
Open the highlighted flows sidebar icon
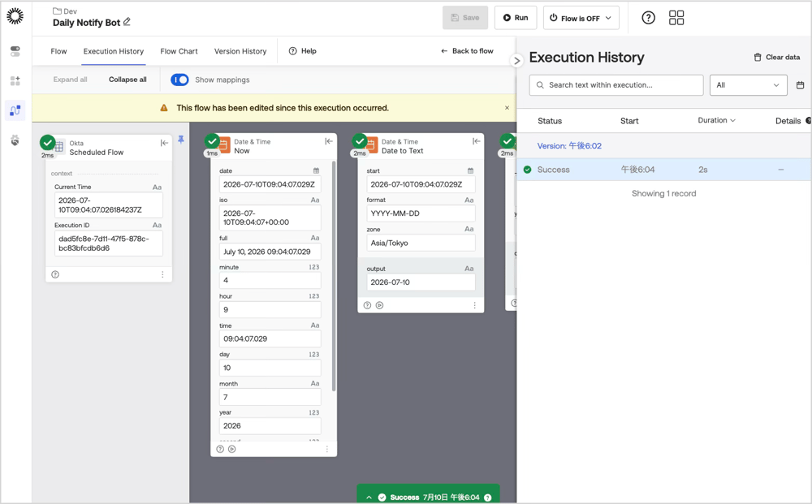click(15, 110)
